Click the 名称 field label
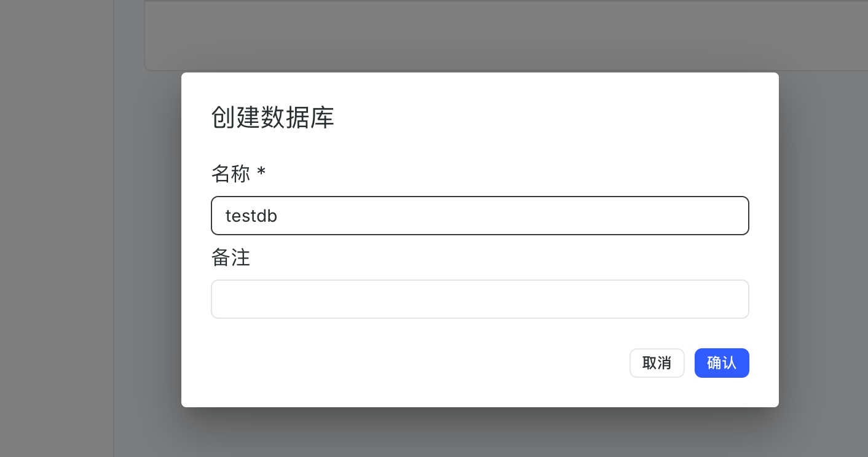This screenshot has width=868, height=457. coord(231,174)
